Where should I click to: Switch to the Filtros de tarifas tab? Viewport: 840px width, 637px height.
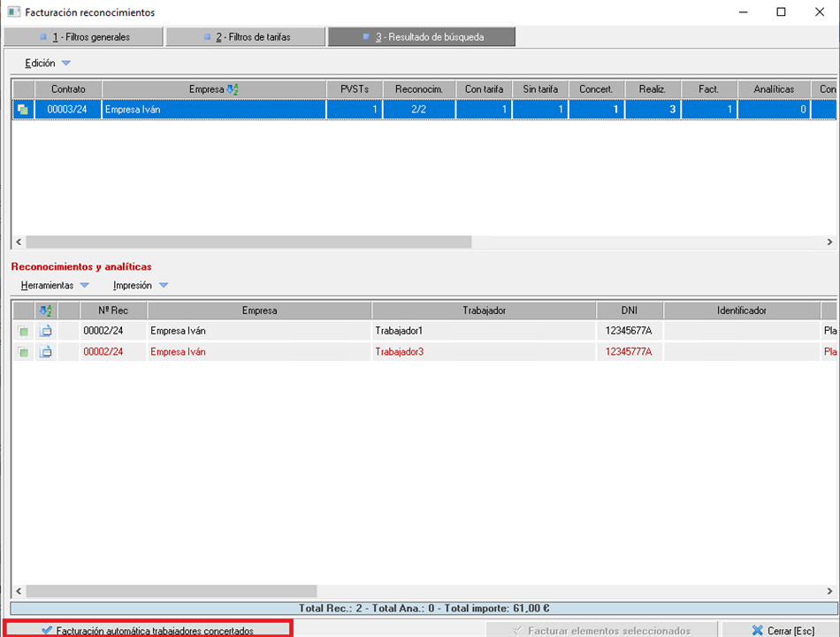coord(246,37)
